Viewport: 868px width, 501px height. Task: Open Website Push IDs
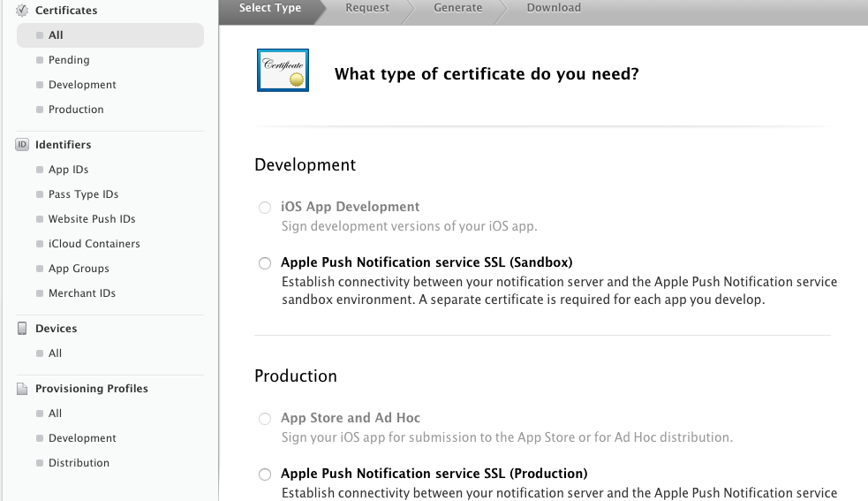tap(91, 219)
